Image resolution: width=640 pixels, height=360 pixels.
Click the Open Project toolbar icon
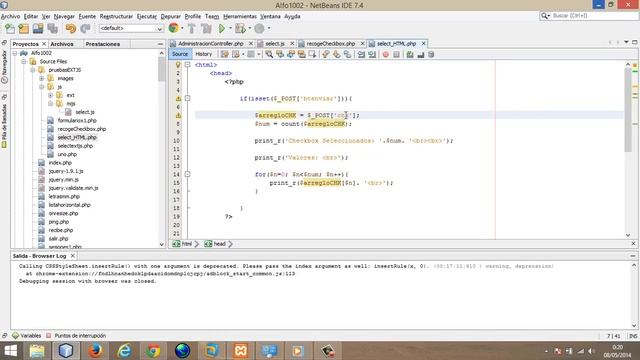point(38,28)
